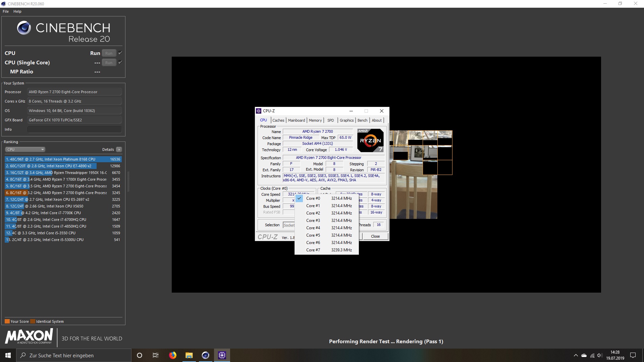Select Core #7 in clock list
Image resolution: width=644 pixels, height=362 pixels.
click(x=313, y=250)
